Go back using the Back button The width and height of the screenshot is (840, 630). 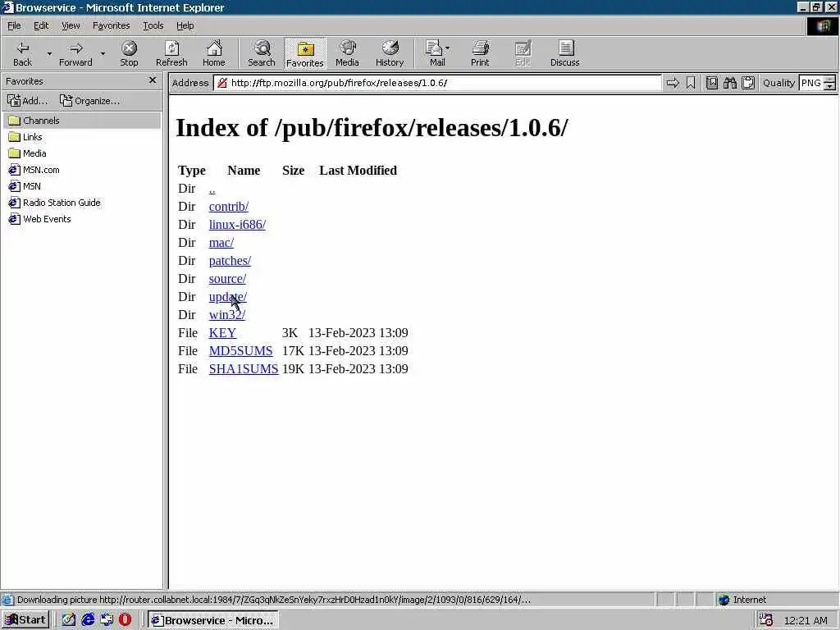coord(22,53)
